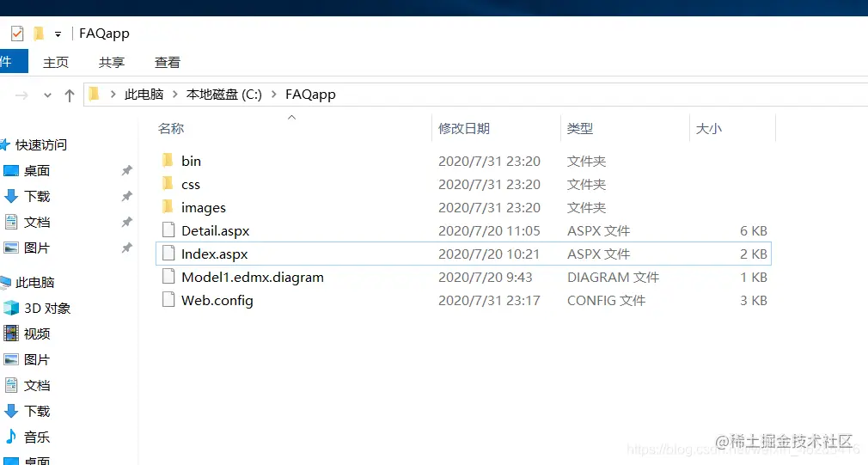Select the Index.aspx file icon
The width and height of the screenshot is (868, 465).
pos(168,253)
